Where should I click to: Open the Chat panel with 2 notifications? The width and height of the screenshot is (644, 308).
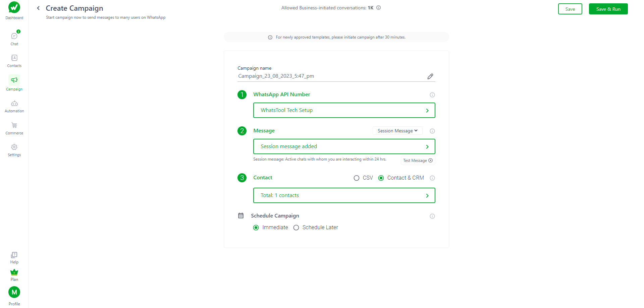click(x=14, y=38)
